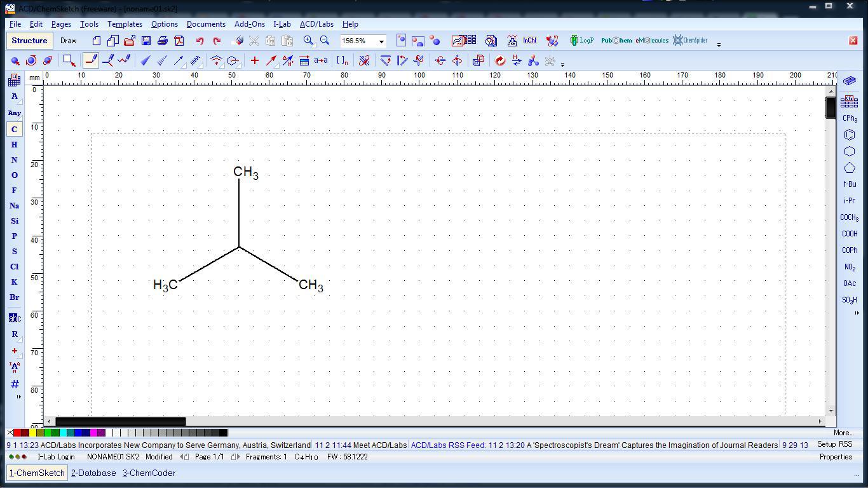The height and width of the screenshot is (488, 868).
Task: Search structure on eMolecules
Action: click(652, 41)
